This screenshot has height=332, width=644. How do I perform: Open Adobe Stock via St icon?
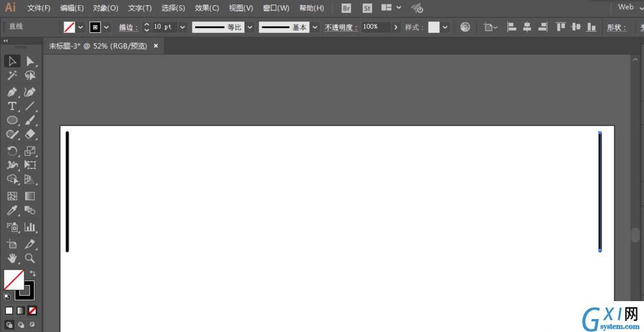pyautogui.click(x=367, y=8)
